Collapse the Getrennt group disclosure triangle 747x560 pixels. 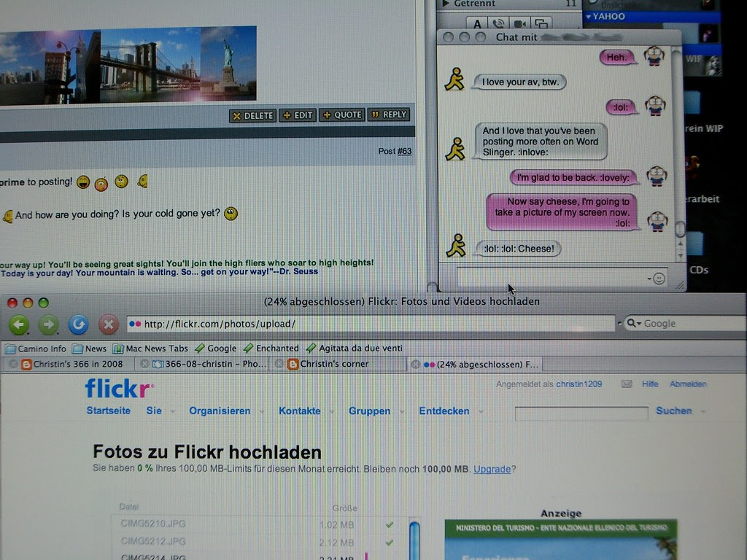[446, 4]
